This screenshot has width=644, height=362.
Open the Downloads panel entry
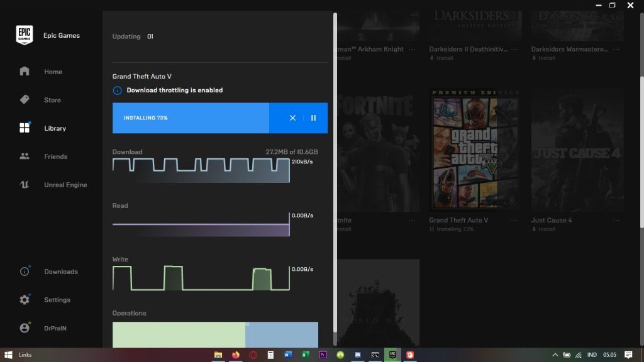click(60, 271)
